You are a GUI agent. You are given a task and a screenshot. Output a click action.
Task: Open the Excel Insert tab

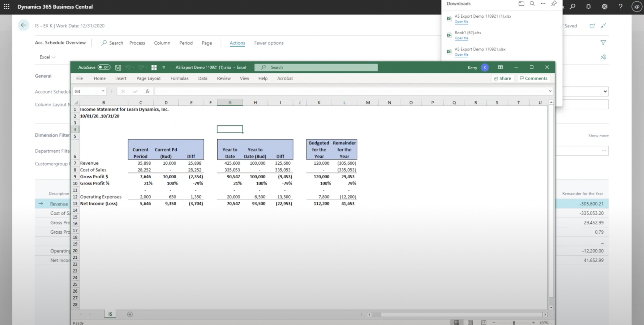(x=121, y=78)
